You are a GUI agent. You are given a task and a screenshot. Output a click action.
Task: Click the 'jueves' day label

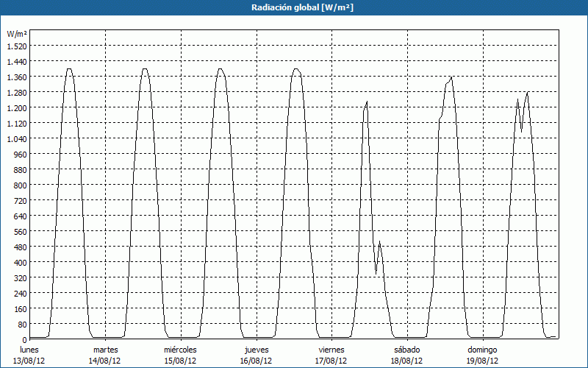tap(256, 350)
